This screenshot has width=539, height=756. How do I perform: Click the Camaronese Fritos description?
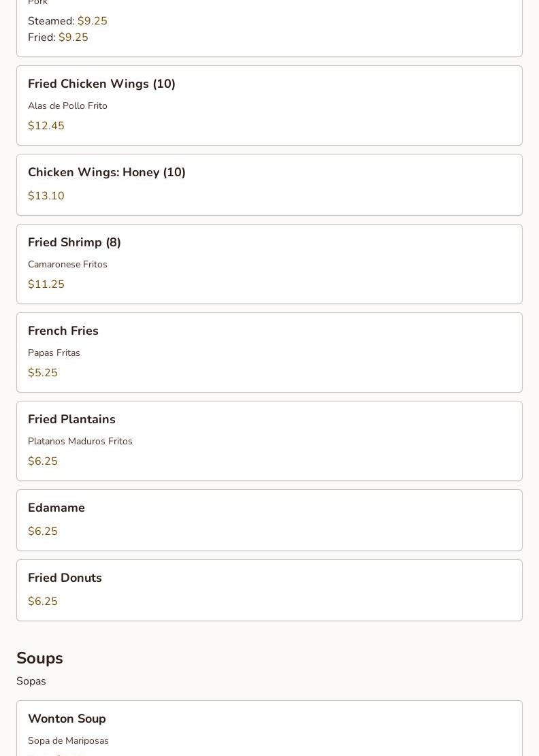[x=67, y=265]
